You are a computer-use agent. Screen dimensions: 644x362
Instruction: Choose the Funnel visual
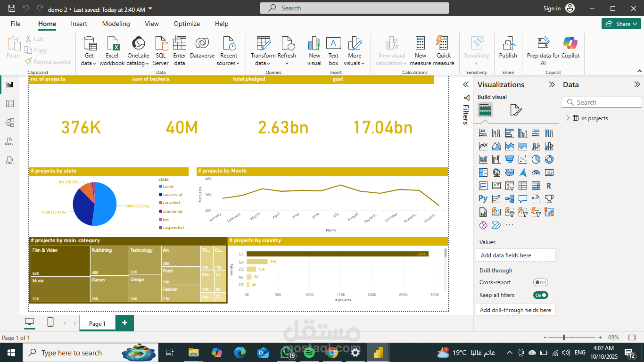point(509,159)
